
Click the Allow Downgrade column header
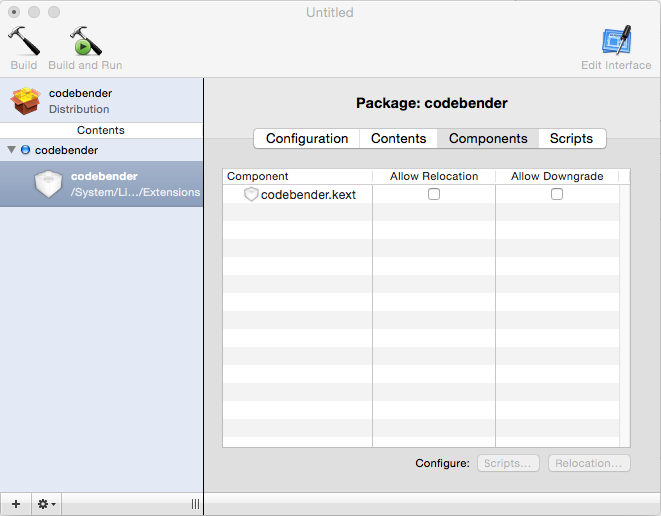pos(557,176)
